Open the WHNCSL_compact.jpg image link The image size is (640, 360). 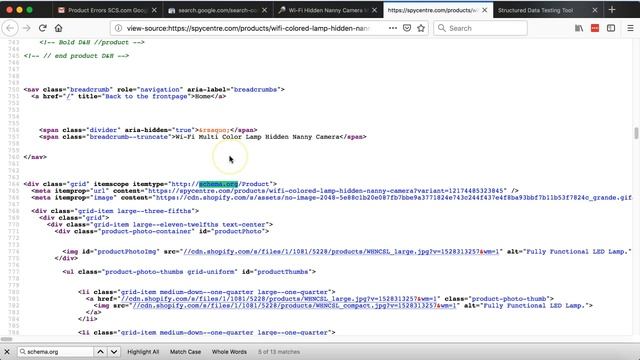[294, 306]
